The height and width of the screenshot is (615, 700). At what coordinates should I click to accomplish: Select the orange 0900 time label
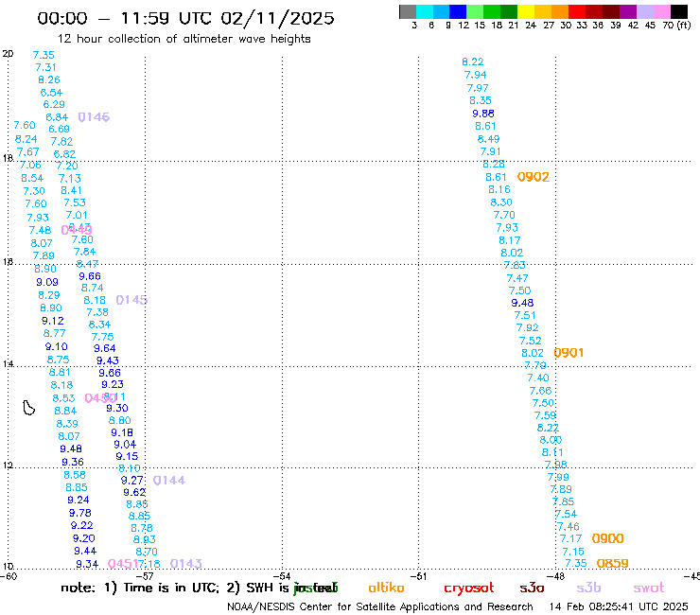pyautogui.click(x=607, y=538)
